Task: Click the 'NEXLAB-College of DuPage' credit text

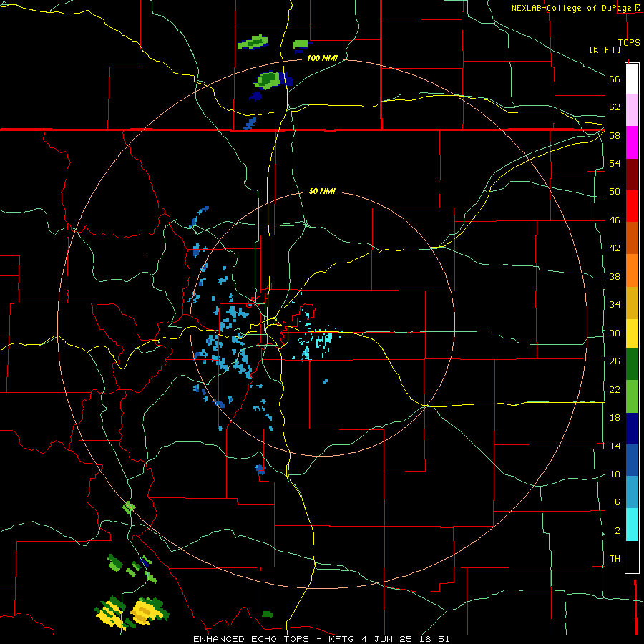Action: 572,8
